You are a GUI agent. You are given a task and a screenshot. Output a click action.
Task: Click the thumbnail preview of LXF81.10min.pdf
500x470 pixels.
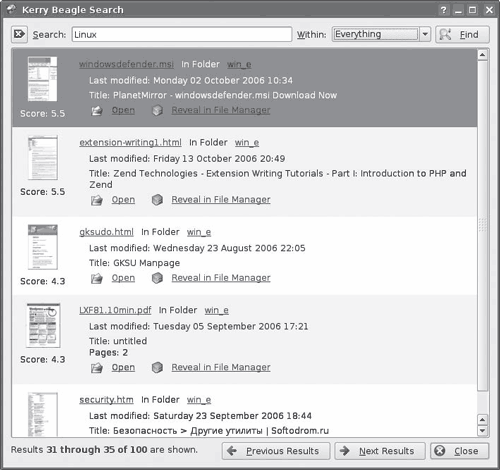coord(43,325)
